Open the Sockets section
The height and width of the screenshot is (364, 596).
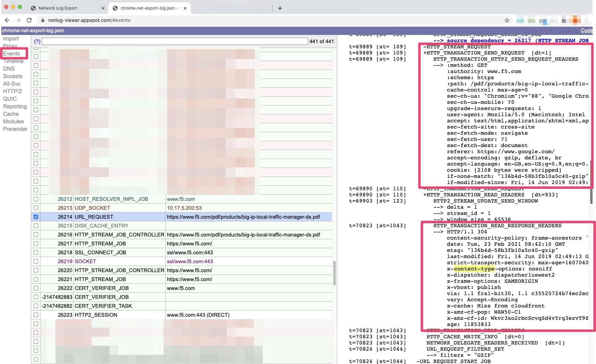pos(13,76)
